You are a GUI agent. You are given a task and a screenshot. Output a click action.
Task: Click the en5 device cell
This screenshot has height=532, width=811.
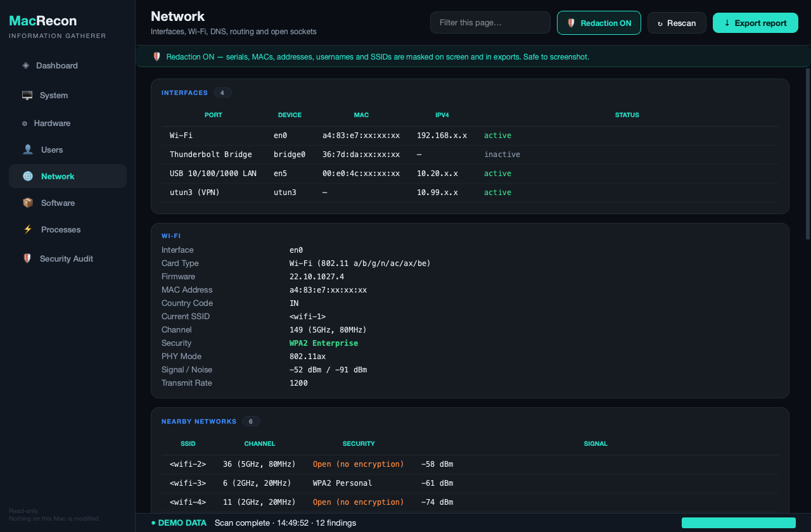pos(281,174)
